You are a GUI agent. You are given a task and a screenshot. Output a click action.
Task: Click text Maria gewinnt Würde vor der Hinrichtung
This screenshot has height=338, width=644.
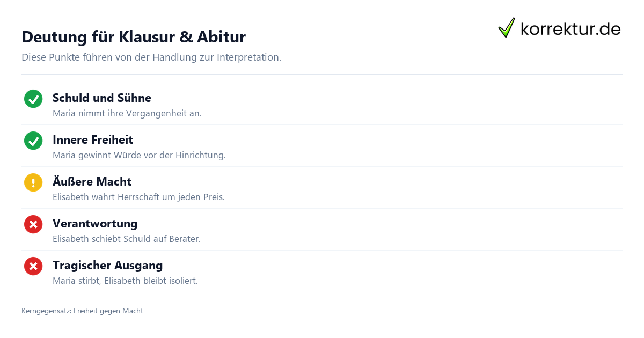point(139,156)
